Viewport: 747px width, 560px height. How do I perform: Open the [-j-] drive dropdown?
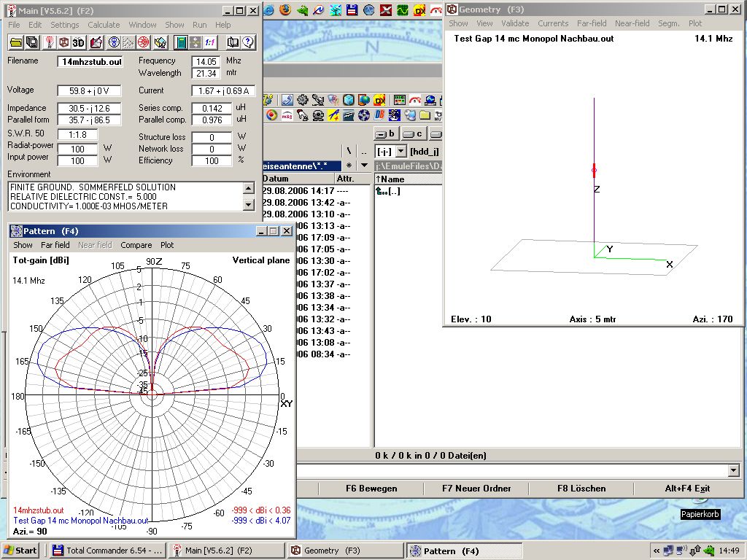(400, 151)
